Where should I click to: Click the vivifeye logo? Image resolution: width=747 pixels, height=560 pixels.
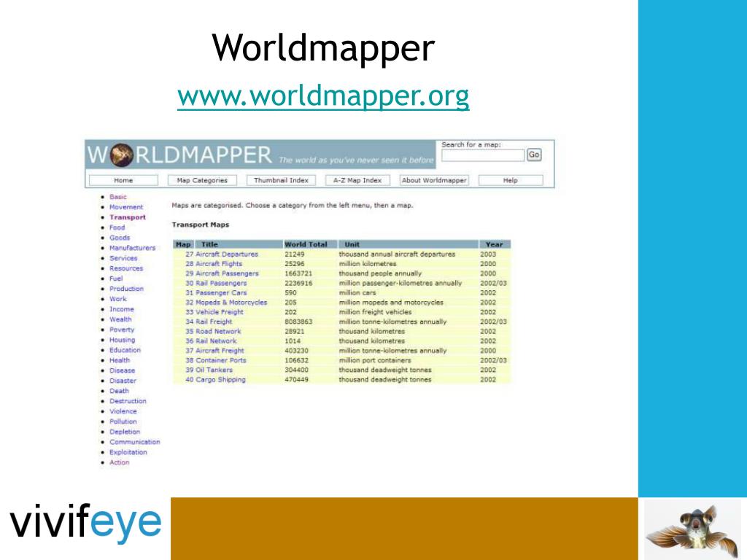(86, 524)
